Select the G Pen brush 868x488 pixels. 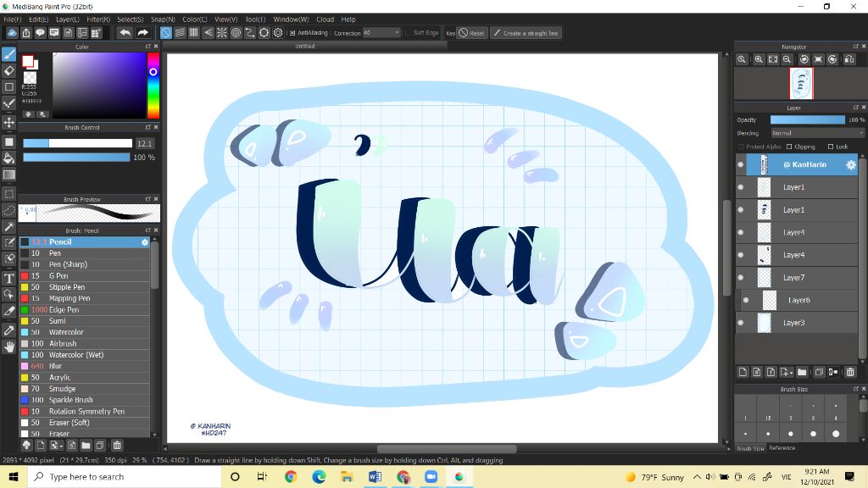click(84, 276)
